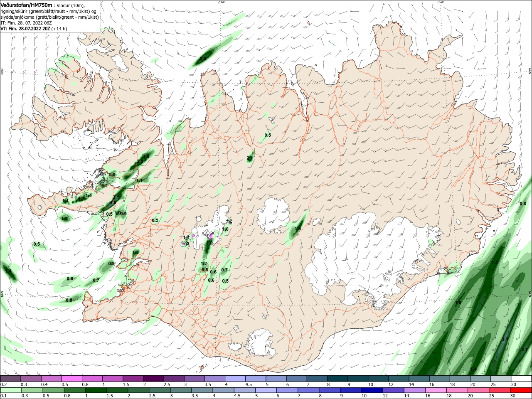Pick the medium green 0.5 swatch in the rain scale
This screenshot has width=532, height=399.
(53, 390)
